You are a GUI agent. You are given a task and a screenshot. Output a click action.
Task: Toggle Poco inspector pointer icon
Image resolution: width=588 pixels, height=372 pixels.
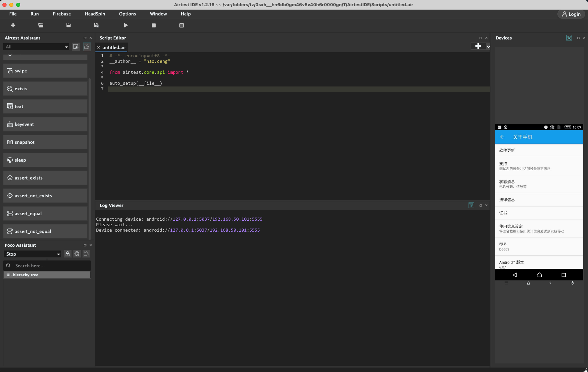click(x=77, y=254)
